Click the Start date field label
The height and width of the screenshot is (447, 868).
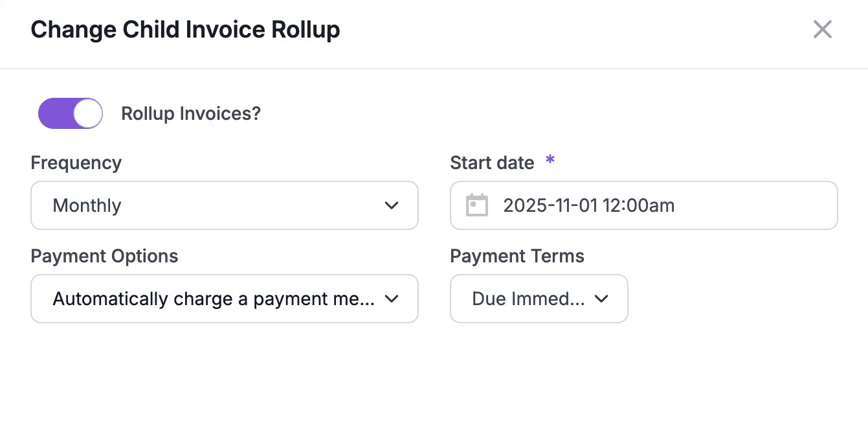tap(492, 163)
